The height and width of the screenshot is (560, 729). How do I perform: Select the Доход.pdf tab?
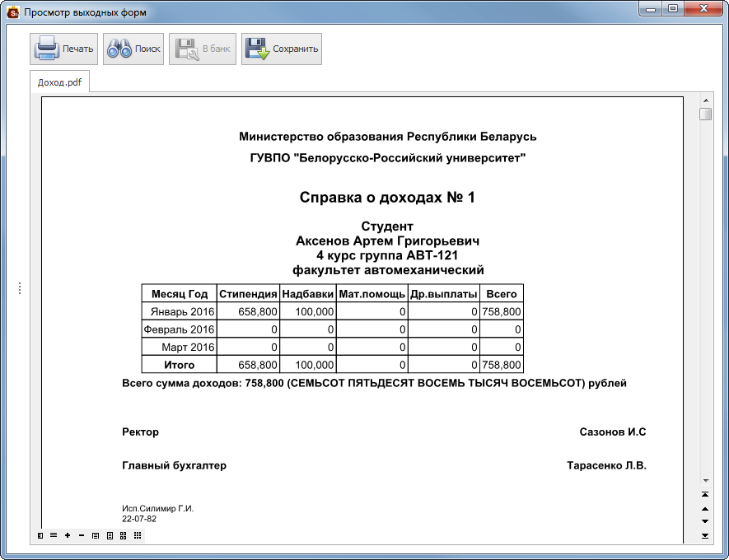(x=59, y=82)
